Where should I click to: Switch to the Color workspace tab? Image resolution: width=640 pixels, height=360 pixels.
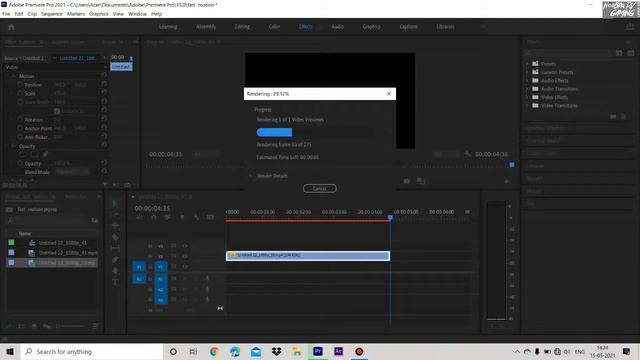click(x=274, y=27)
